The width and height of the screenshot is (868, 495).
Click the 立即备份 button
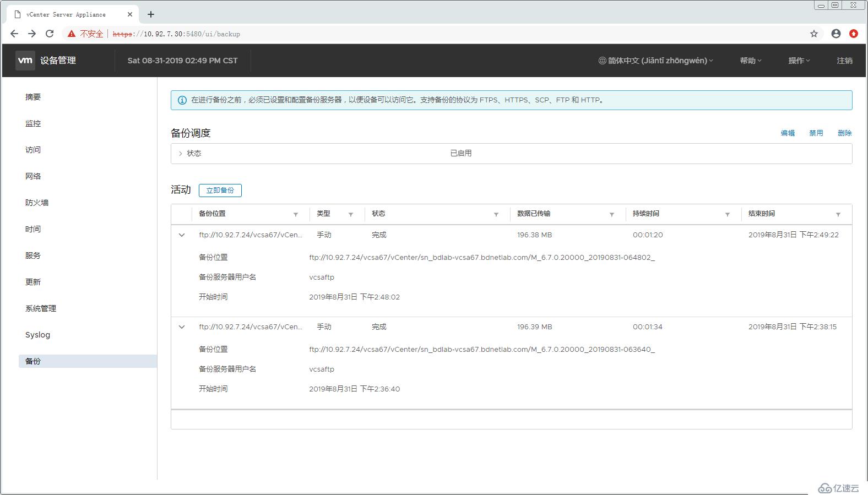tap(220, 191)
